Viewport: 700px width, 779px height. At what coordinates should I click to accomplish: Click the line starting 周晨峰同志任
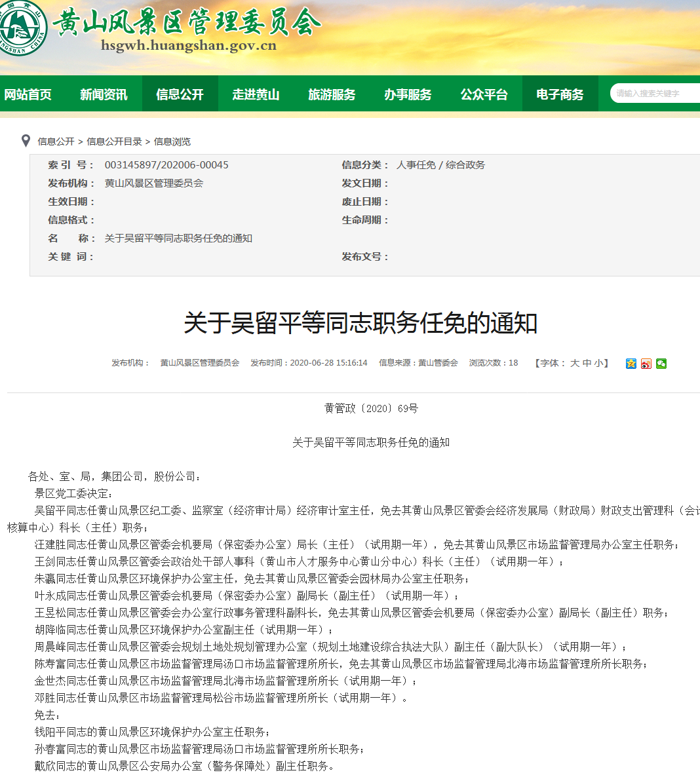(330, 647)
